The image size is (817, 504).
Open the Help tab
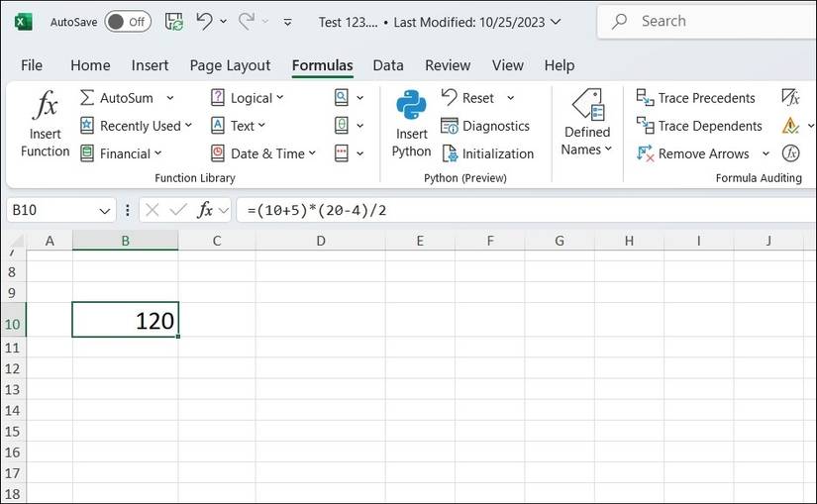[560, 65]
